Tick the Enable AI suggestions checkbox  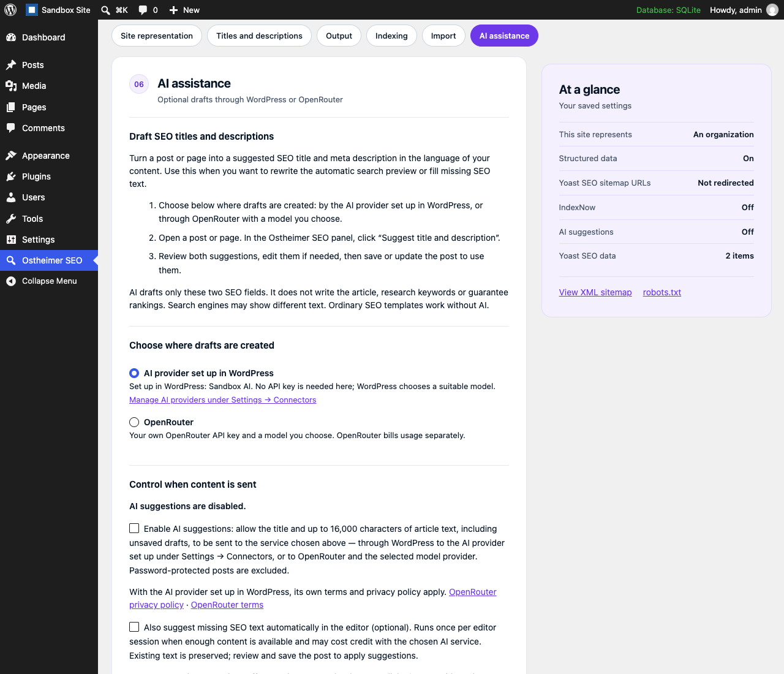point(134,528)
